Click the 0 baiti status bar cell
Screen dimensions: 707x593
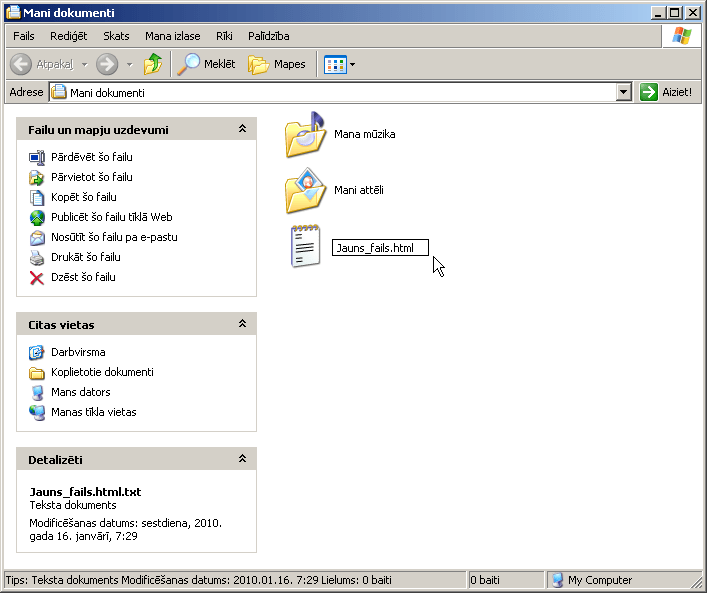pos(505,580)
